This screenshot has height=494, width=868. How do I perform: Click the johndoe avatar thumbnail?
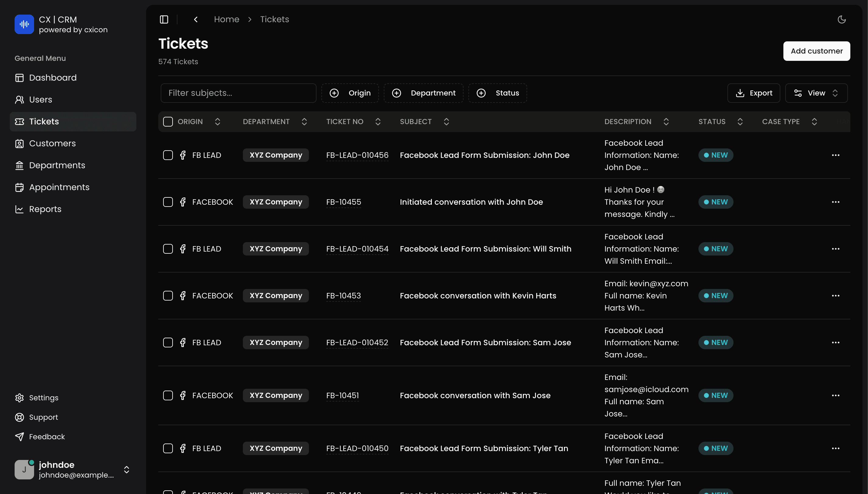pyautogui.click(x=24, y=470)
